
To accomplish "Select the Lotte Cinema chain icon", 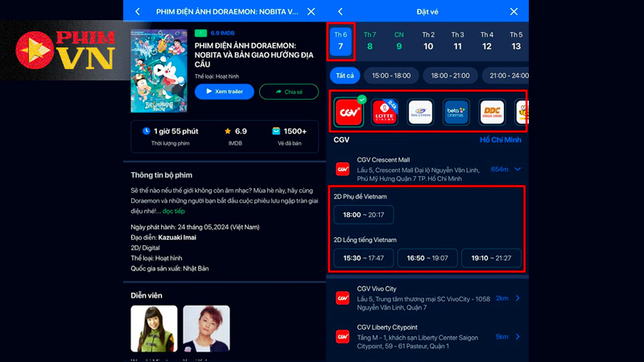I will point(385,112).
